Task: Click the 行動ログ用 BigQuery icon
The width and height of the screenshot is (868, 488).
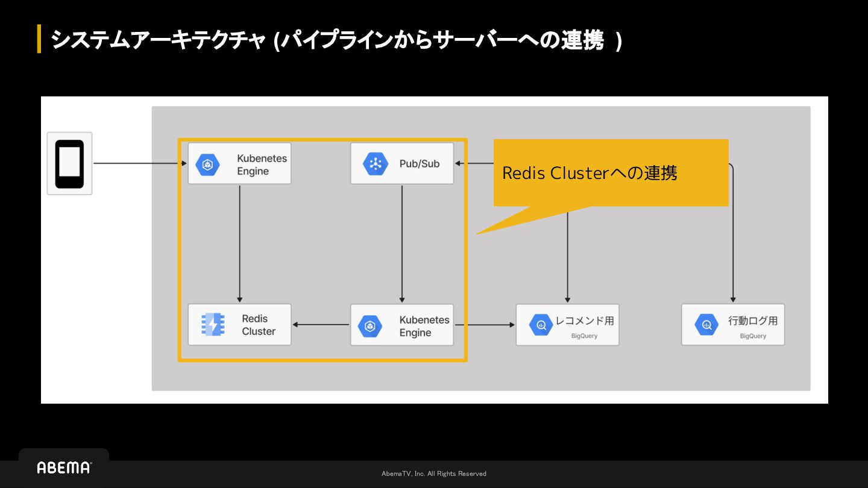Action: coord(706,325)
